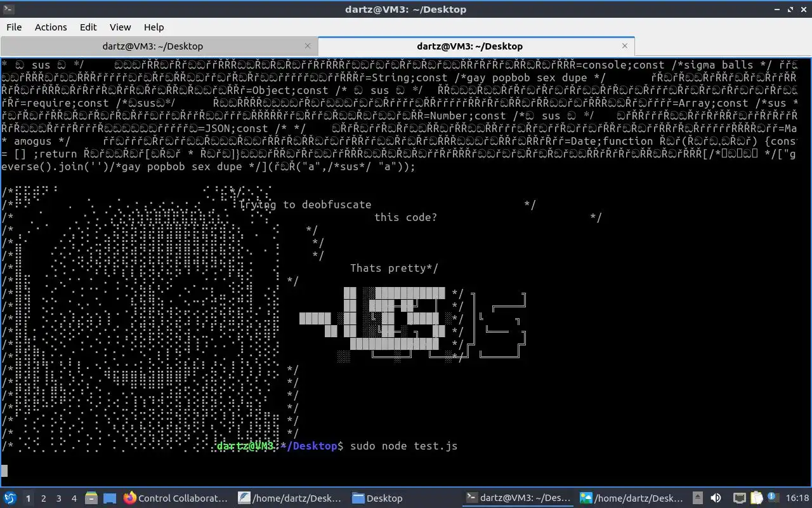
Task: Switch to workspace 4
Action: point(74,498)
